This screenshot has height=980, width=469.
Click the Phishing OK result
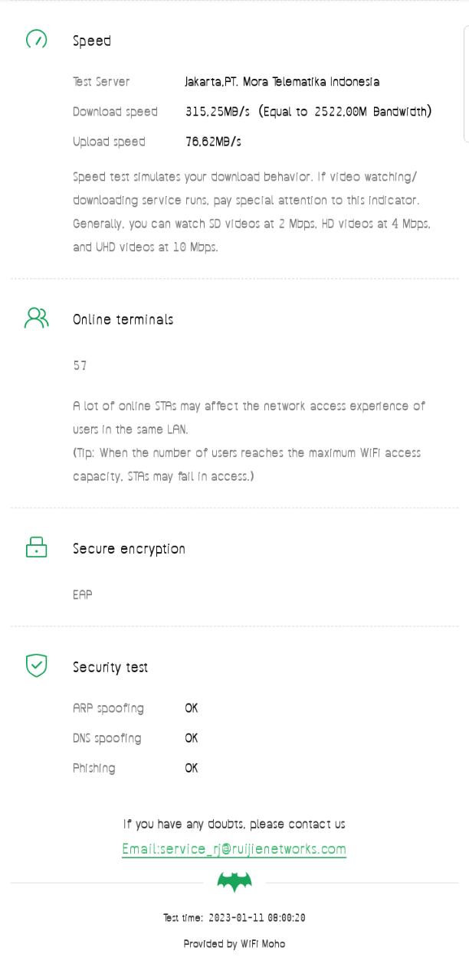tap(192, 768)
